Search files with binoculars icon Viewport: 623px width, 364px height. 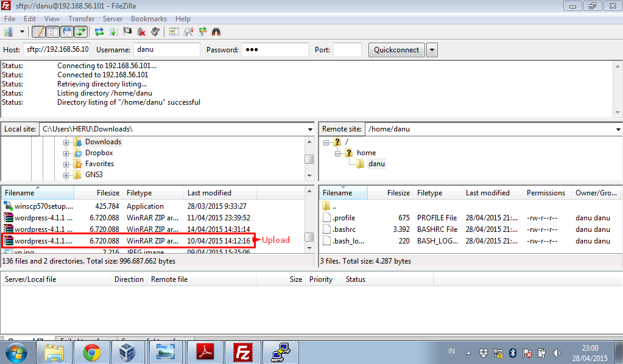coord(216,32)
